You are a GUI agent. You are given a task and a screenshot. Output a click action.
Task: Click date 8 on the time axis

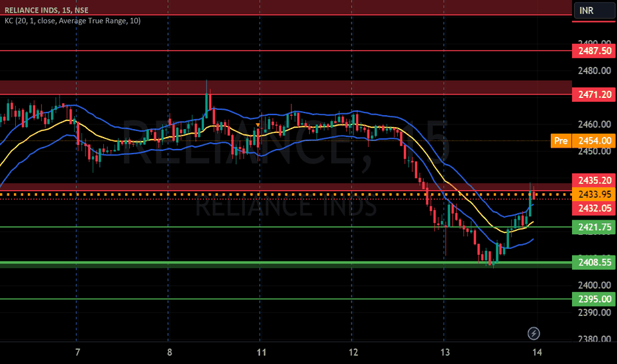[169, 352]
